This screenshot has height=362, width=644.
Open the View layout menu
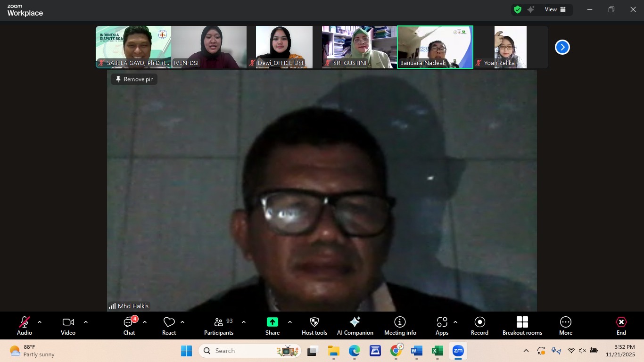coord(555,9)
